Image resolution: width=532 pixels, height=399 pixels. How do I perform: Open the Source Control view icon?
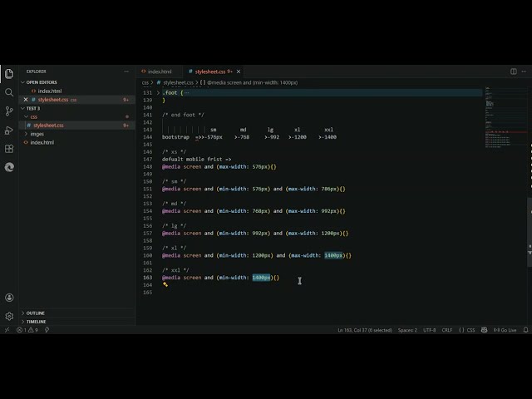coord(9,111)
